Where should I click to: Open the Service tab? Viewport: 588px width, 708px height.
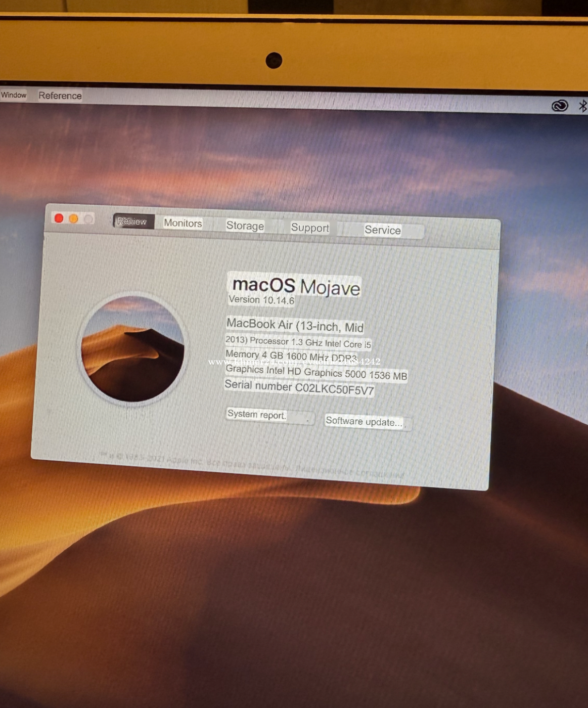tap(383, 230)
